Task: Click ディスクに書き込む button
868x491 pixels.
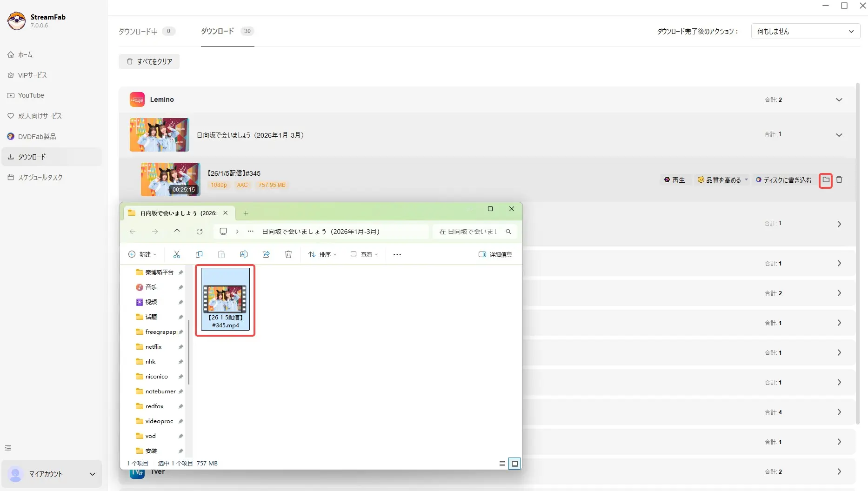Action: click(783, 180)
